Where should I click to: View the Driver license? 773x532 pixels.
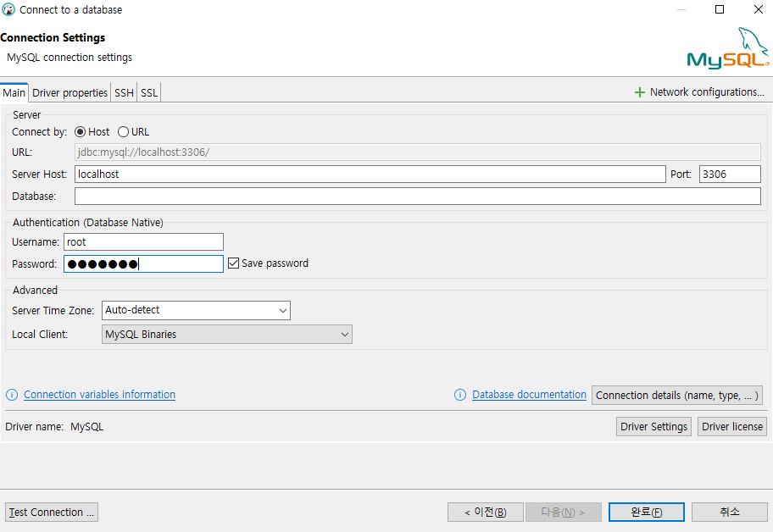pyautogui.click(x=732, y=427)
